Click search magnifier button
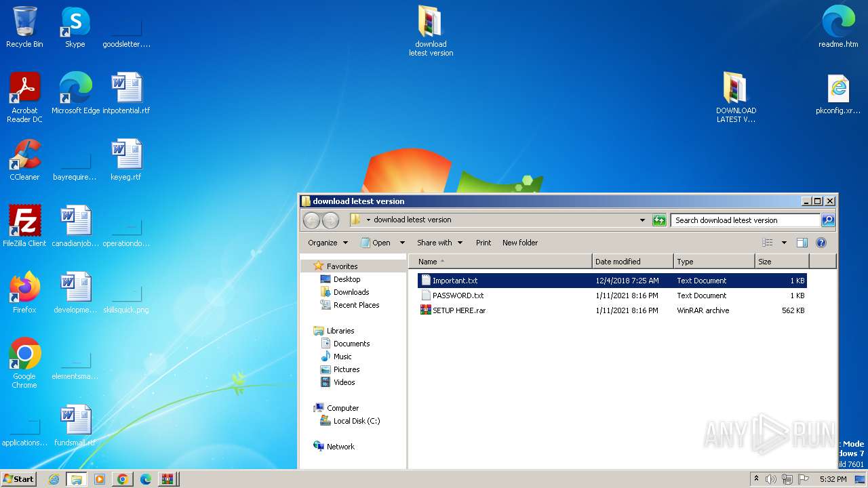 click(x=828, y=220)
